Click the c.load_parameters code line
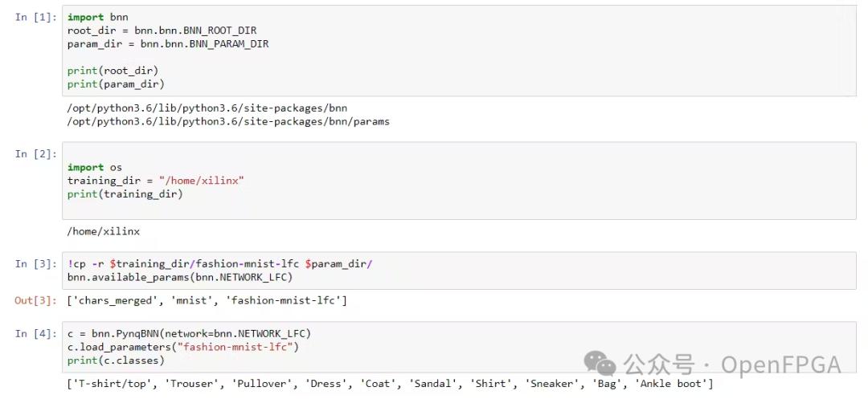The width and height of the screenshot is (868, 399). pyautogui.click(x=183, y=347)
